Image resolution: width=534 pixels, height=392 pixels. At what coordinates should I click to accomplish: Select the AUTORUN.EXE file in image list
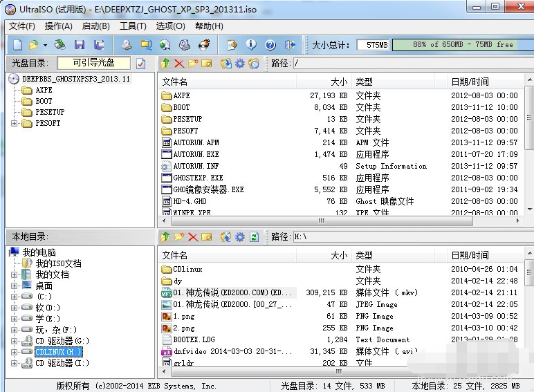tap(196, 154)
